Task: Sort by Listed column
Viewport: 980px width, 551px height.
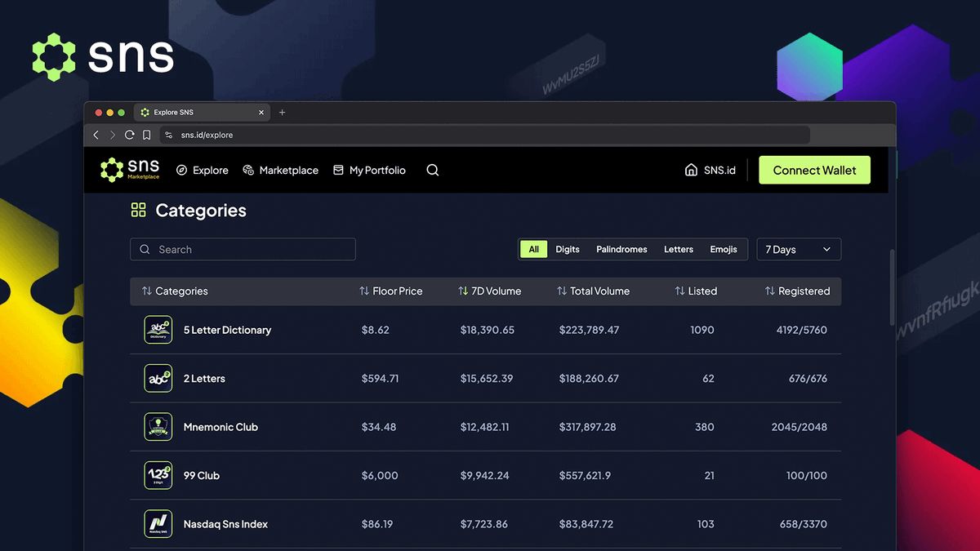Action: tap(696, 291)
